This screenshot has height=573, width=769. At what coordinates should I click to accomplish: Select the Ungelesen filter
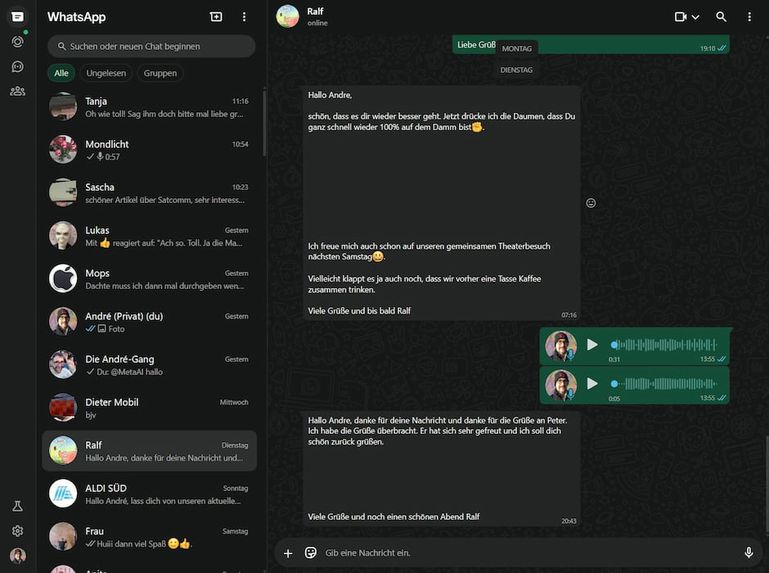tap(105, 73)
